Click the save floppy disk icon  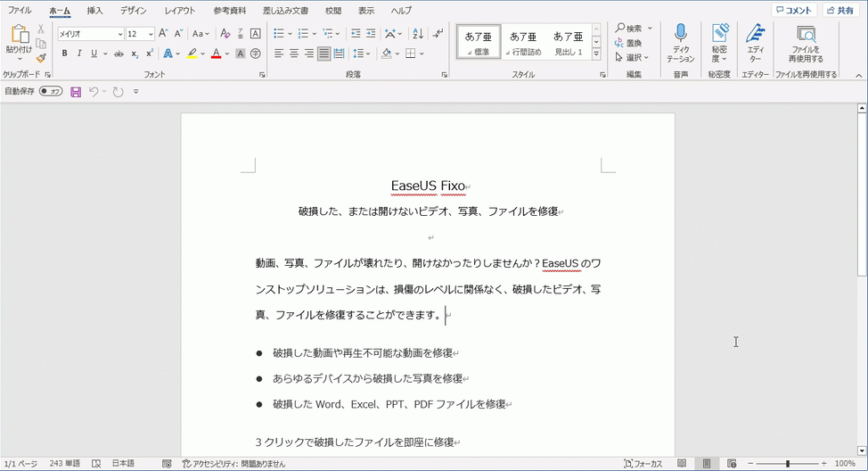(x=76, y=92)
